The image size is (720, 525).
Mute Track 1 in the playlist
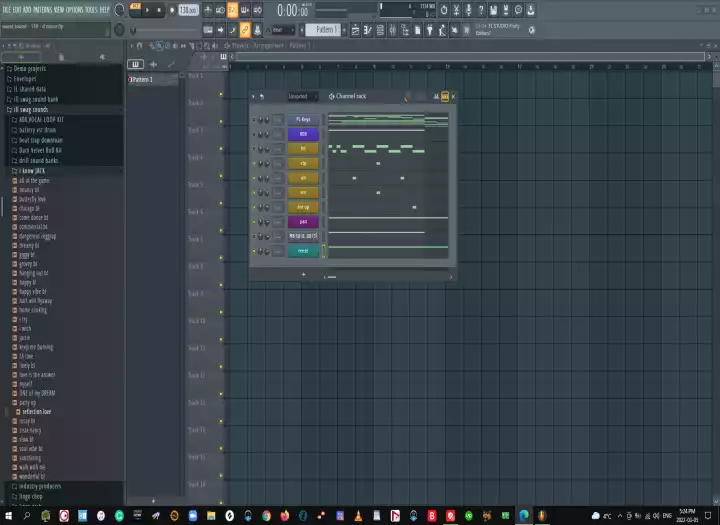221,94
